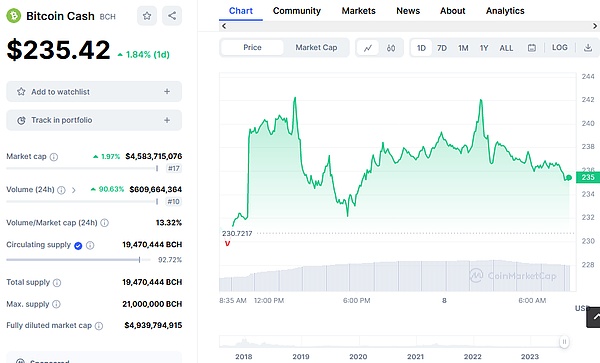The height and width of the screenshot is (363, 600).
Task: Click the info icon beside Market cap
Action: pyautogui.click(x=54, y=157)
